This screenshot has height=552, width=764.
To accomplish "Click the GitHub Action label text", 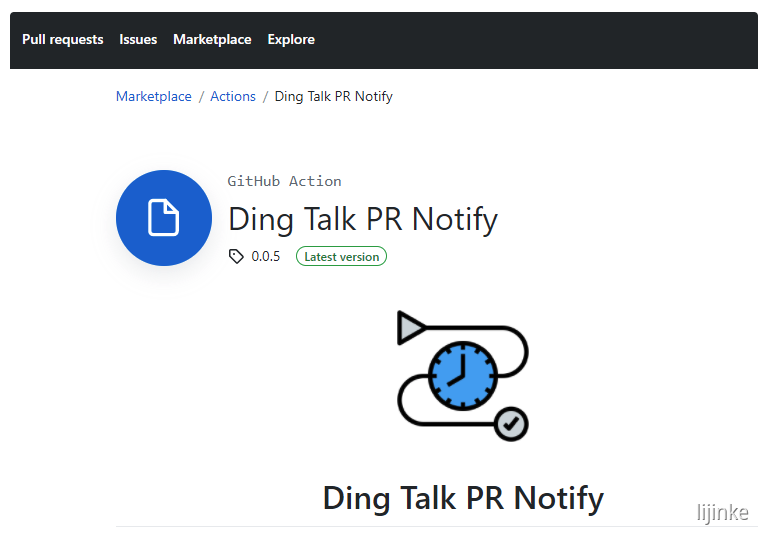I will [284, 181].
